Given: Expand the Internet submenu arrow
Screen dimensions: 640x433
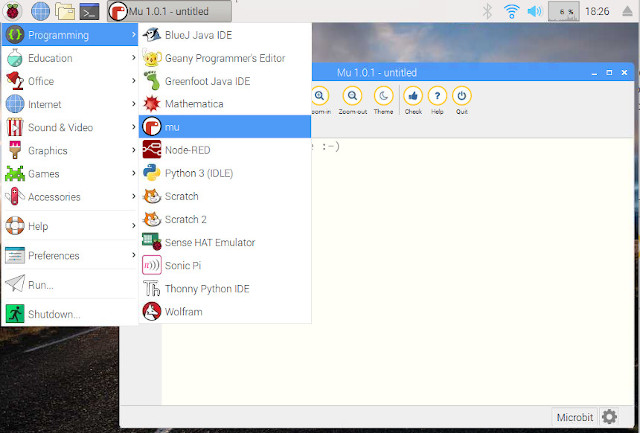Looking at the screenshot, I should click(133, 104).
